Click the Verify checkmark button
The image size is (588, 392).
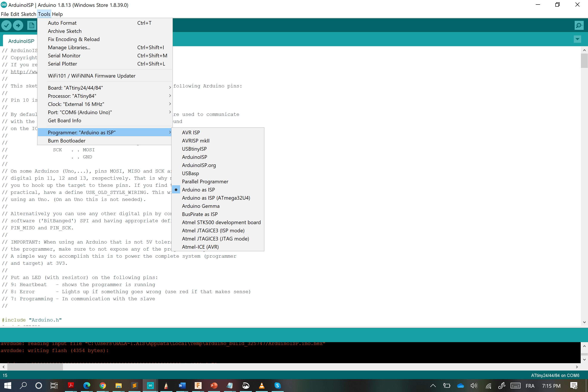[x=6, y=25]
